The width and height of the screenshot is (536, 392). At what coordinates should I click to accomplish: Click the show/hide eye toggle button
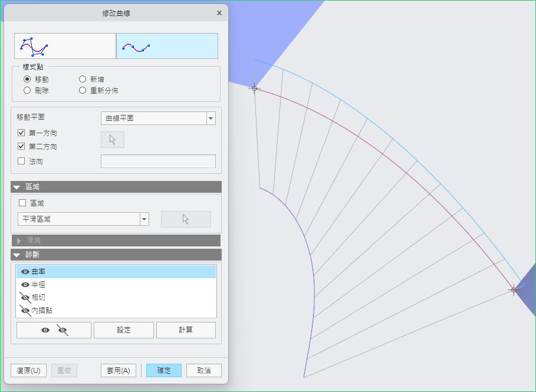[54, 330]
